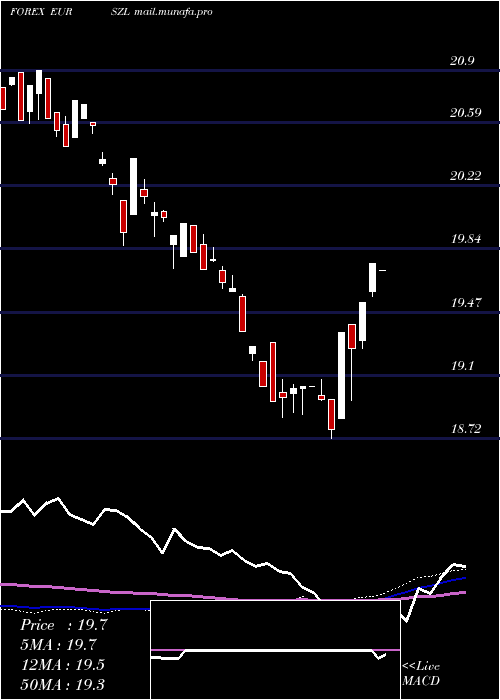Click the <<Live MACD label
The image size is (500, 700).
421,674
